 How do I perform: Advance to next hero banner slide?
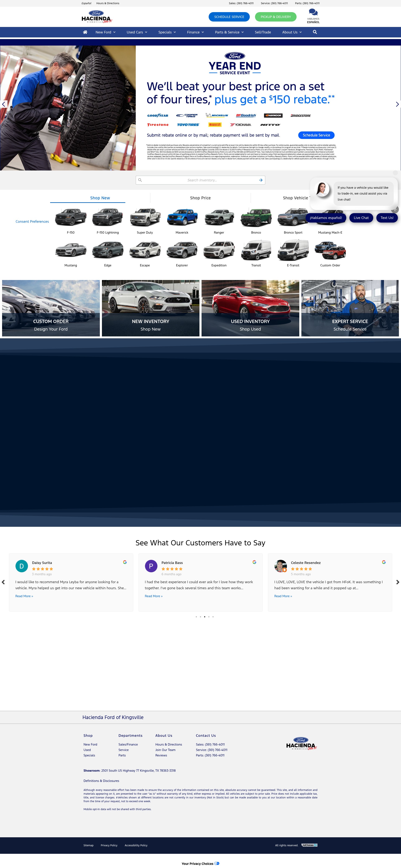(397, 104)
